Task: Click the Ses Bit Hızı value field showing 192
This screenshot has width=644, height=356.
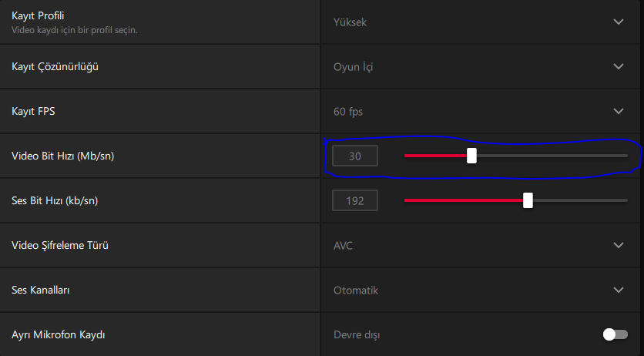Action: pyautogui.click(x=355, y=200)
